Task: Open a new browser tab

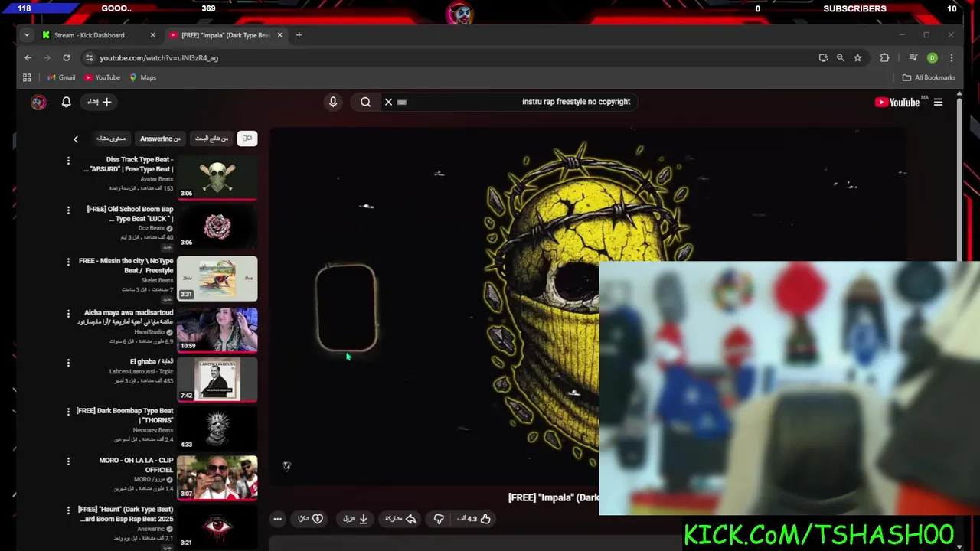Action: pos(299,35)
